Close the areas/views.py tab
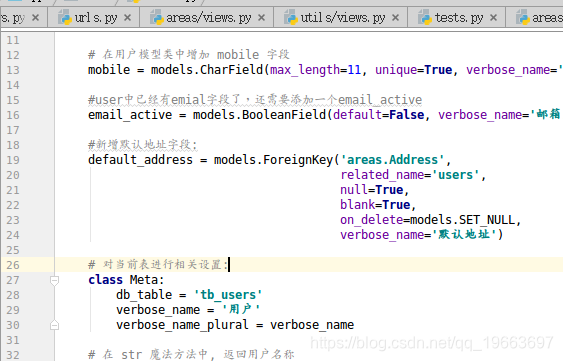The image size is (563, 361). pyautogui.click(x=262, y=18)
